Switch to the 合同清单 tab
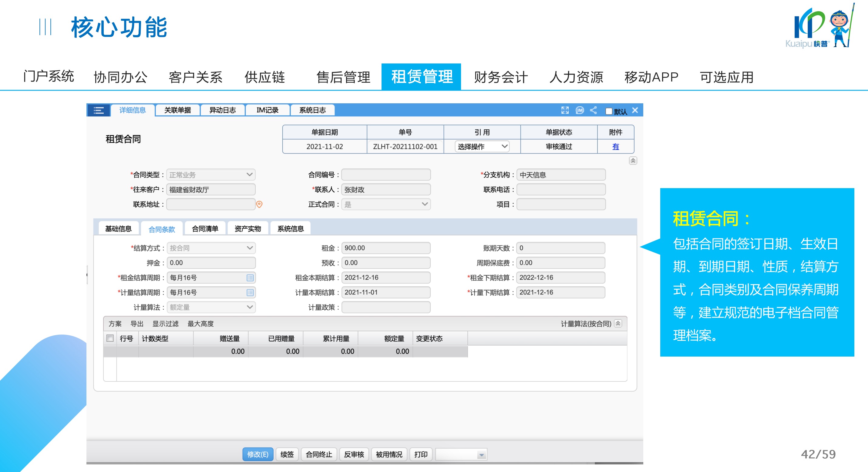Screen dimensions: 868x472 (x=205, y=229)
